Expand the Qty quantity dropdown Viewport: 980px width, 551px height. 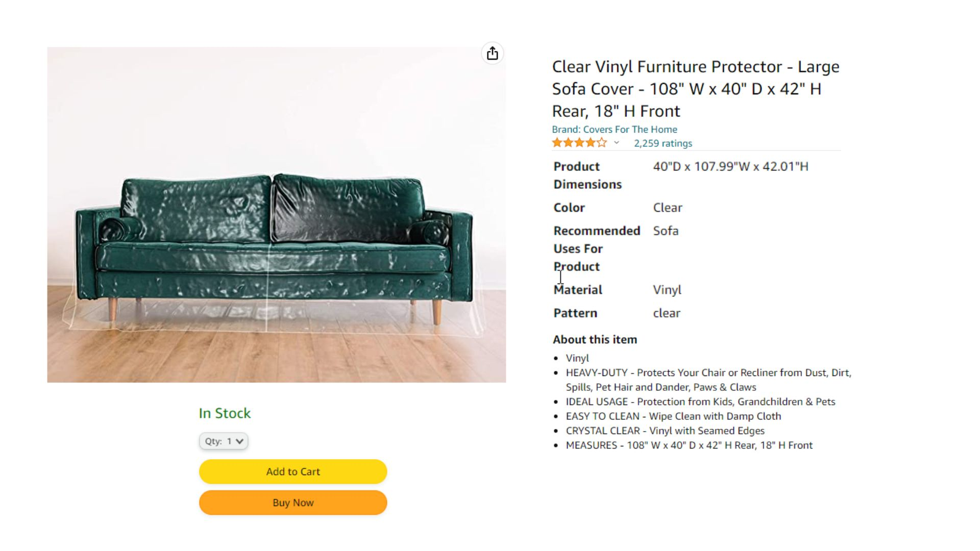(x=224, y=441)
